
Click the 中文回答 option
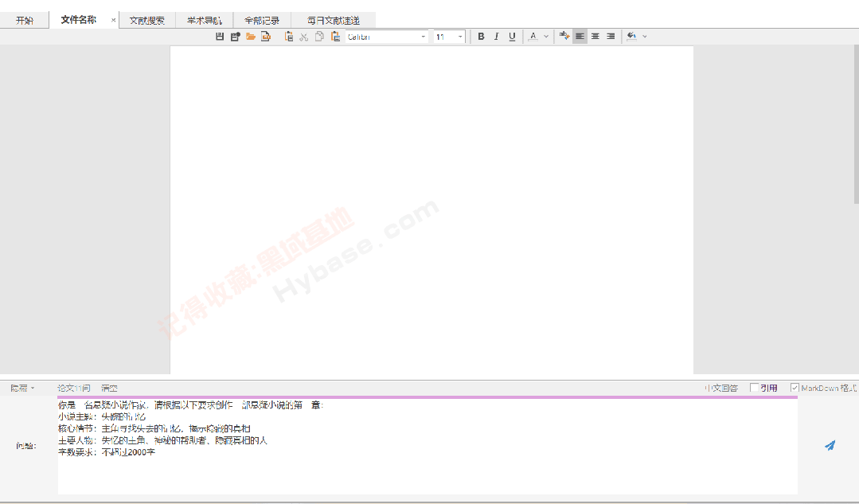coord(721,388)
